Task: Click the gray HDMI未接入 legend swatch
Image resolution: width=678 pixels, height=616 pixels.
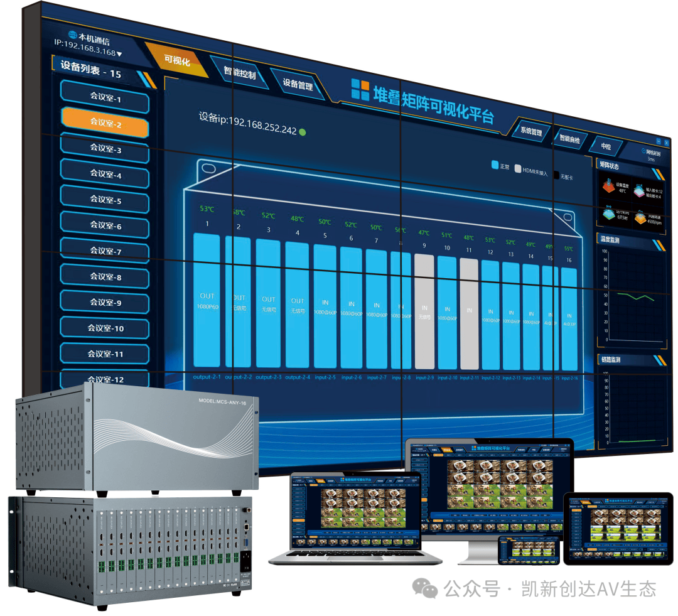Action: point(518,169)
